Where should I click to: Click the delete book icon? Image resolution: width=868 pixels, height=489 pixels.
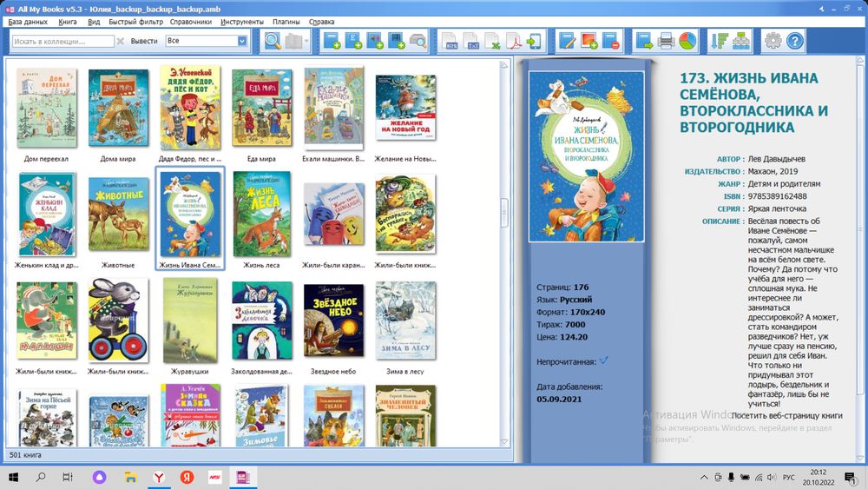click(x=610, y=41)
